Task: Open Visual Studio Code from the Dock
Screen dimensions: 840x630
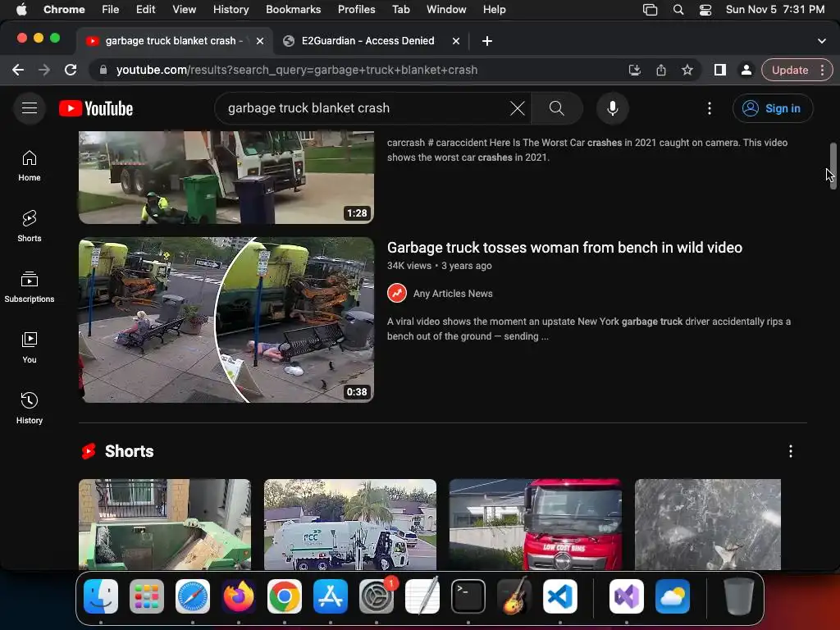Action: [559, 596]
